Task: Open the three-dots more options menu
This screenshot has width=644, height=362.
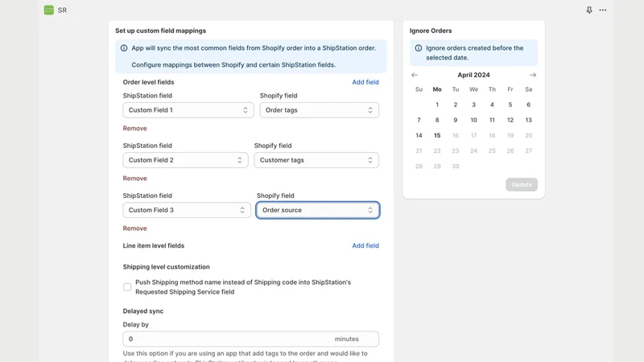Action: (602, 10)
